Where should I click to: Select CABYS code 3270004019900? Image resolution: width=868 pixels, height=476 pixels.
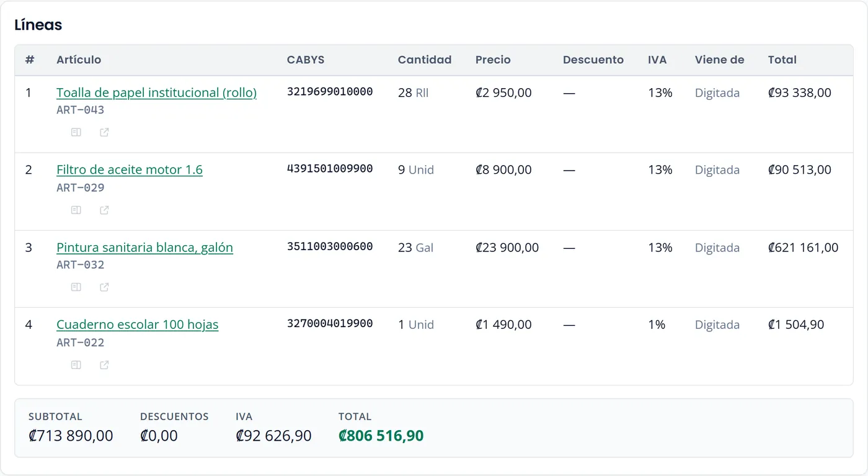[330, 323]
